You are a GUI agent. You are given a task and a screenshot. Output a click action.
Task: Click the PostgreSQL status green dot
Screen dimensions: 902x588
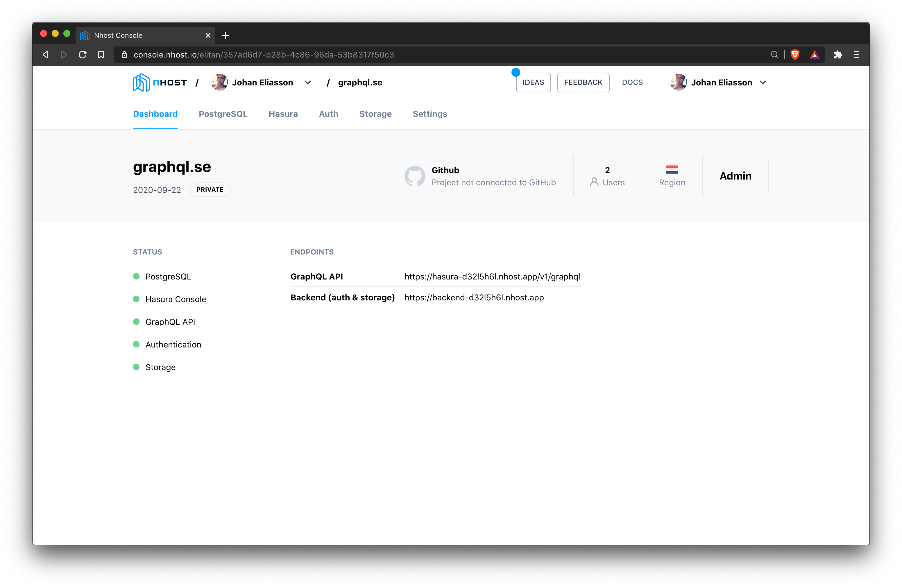(x=136, y=276)
